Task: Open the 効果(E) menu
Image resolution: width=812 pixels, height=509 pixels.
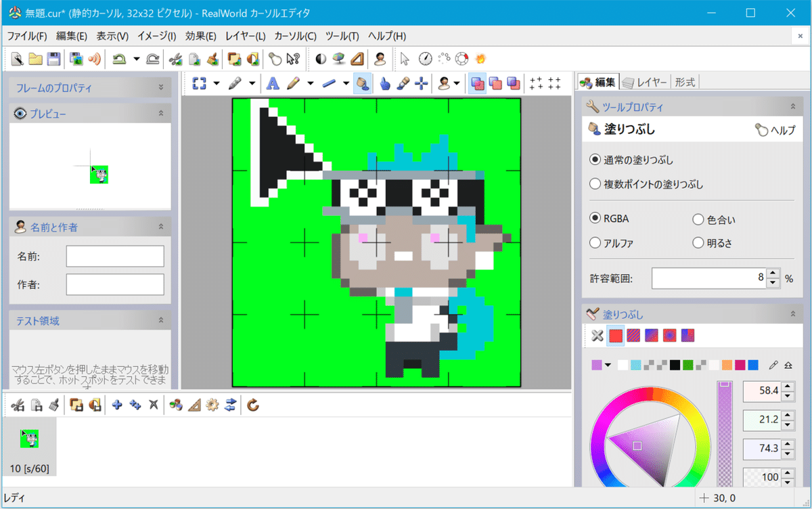Action: (201, 36)
